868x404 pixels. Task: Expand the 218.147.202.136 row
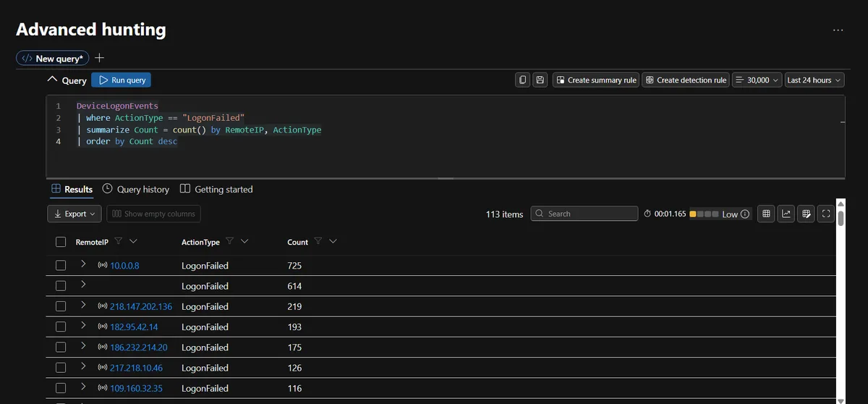tap(84, 306)
